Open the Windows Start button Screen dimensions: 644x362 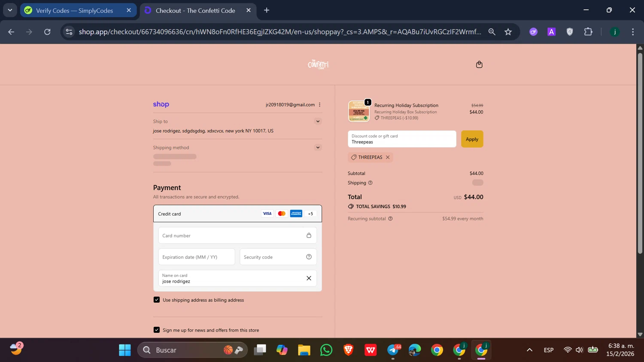[125, 350]
